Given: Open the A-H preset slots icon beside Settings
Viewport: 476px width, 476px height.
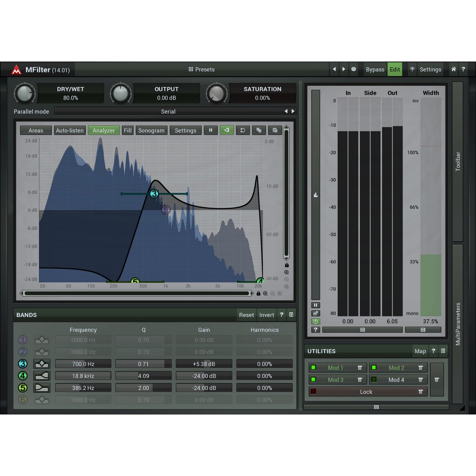Looking at the screenshot, I should tap(412, 69).
